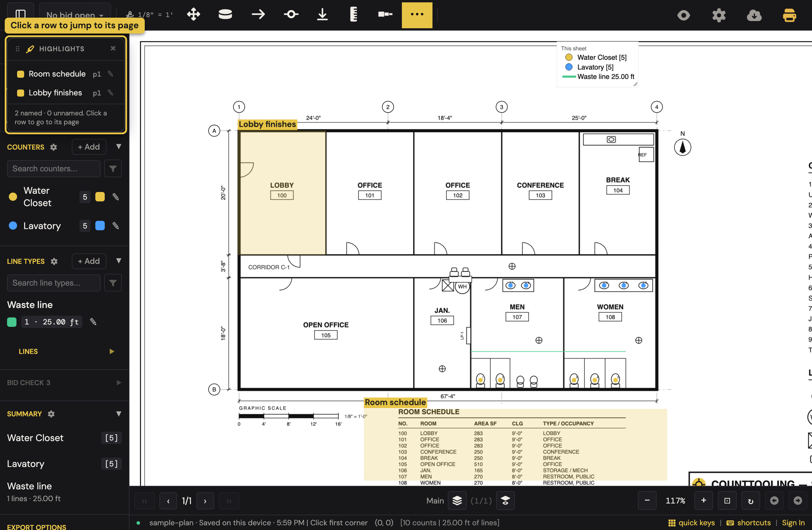Open the settings gear in top bar
The width and height of the screenshot is (812, 530).
pos(719,15)
